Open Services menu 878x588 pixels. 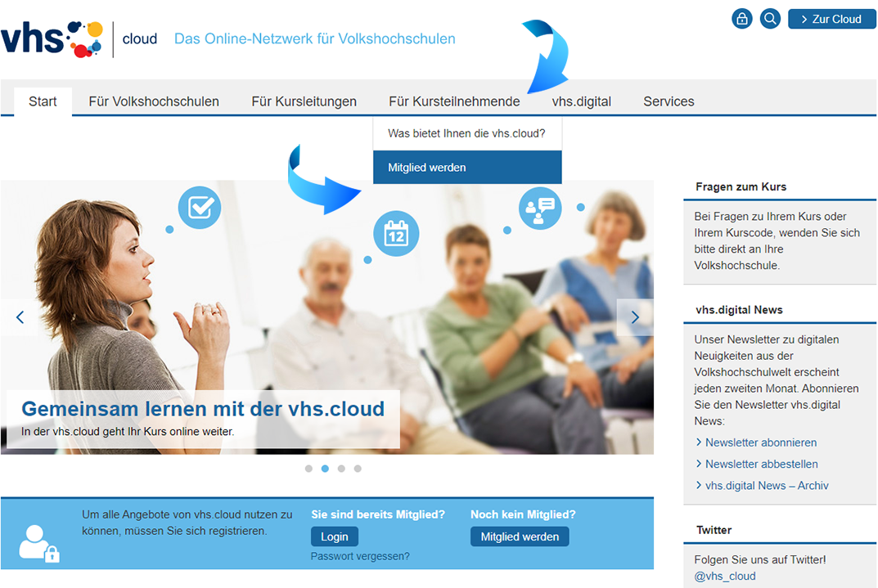[x=669, y=101]
